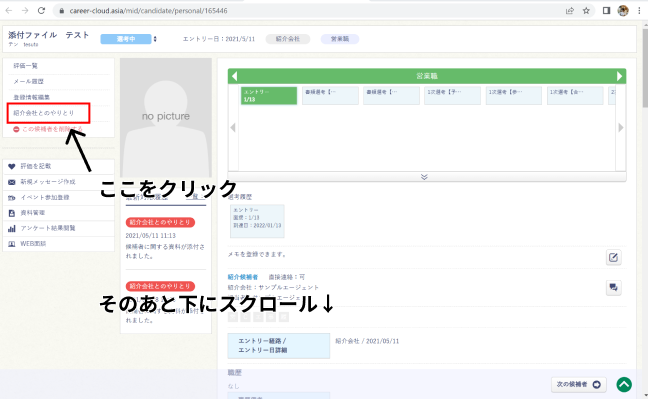
Task: Click the 次の候補者 next candidate button
Action: click(x=579, y=385)
